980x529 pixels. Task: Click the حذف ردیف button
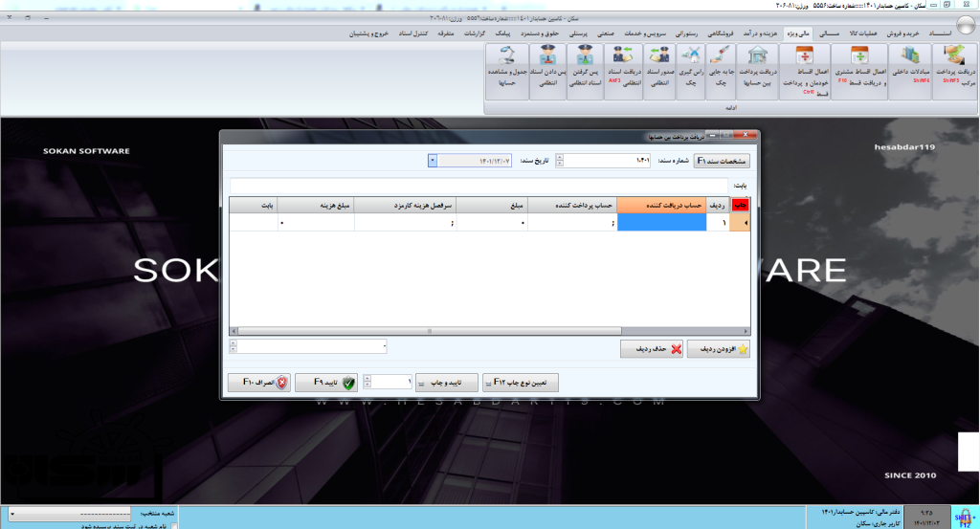point(651,349)
